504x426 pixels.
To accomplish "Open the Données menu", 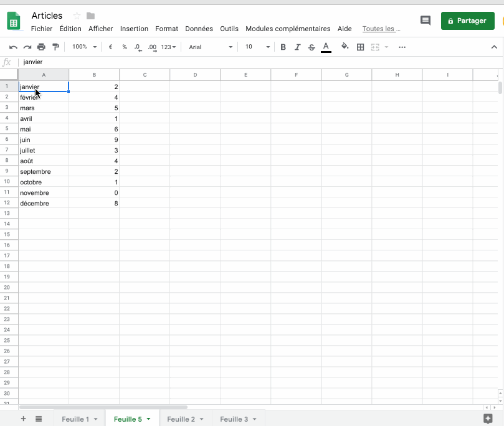I will 199,29.
